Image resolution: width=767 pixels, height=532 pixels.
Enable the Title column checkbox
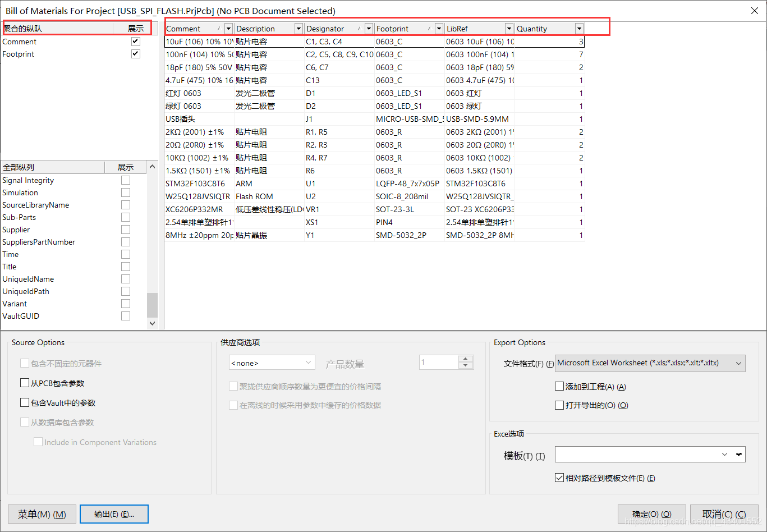click(126, 267)
